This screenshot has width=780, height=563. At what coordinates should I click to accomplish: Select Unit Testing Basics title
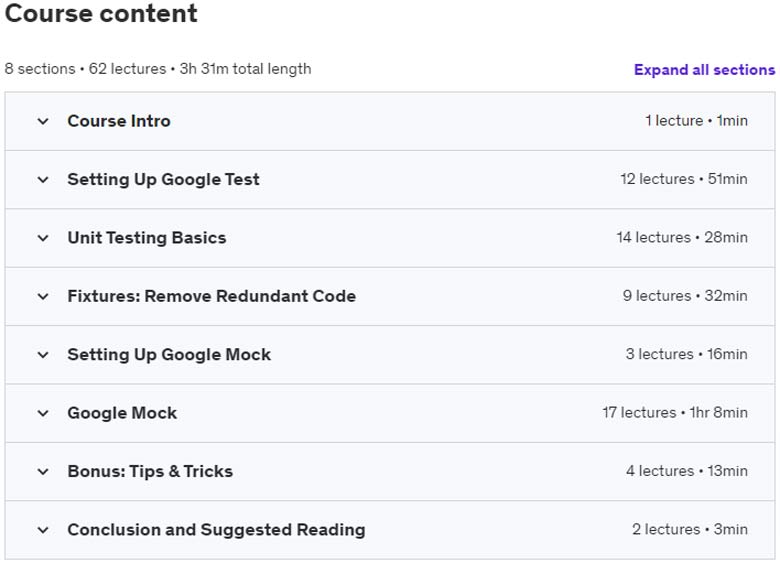click(147, 238)
